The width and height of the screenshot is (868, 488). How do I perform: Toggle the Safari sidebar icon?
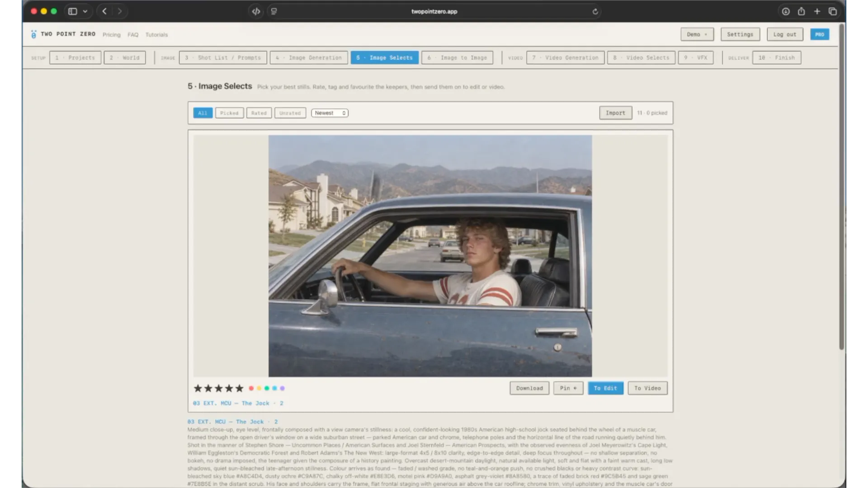72,11
